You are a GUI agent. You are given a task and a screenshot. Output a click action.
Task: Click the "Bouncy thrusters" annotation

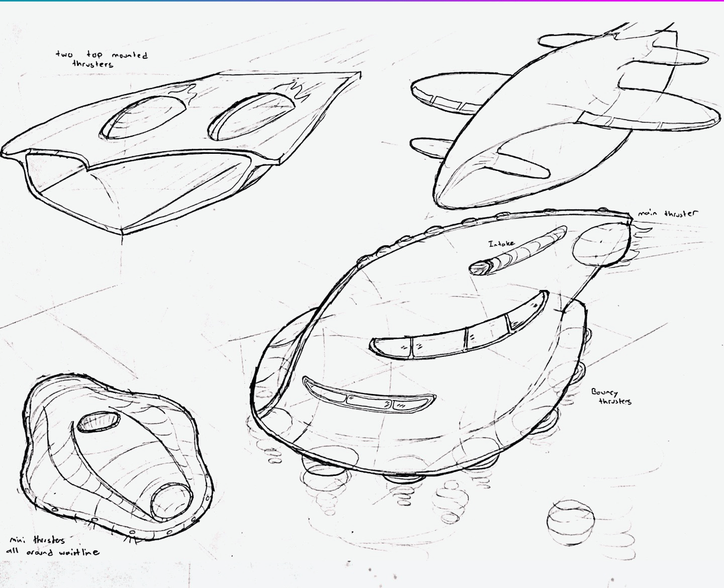coord(611,397)
